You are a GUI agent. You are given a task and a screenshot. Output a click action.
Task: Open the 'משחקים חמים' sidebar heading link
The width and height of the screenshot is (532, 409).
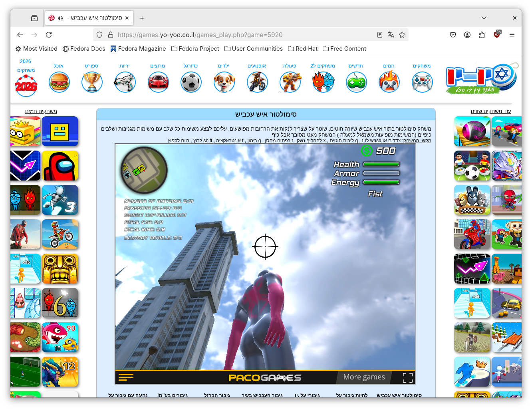(41, 111)
